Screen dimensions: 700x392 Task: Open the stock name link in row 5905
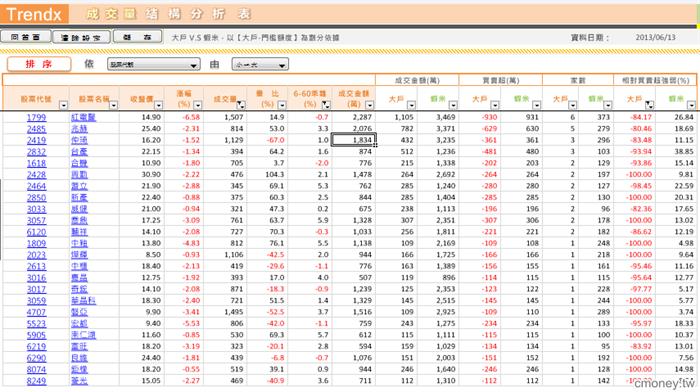(83, 335)
